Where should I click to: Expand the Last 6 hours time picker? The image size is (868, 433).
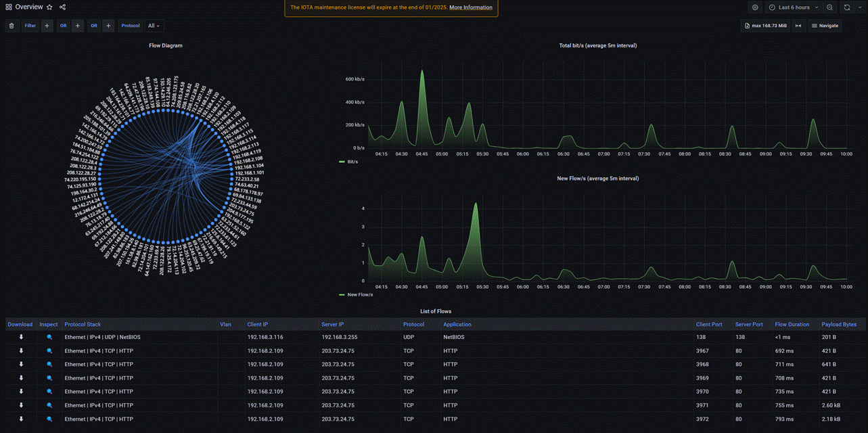[794, 7]
